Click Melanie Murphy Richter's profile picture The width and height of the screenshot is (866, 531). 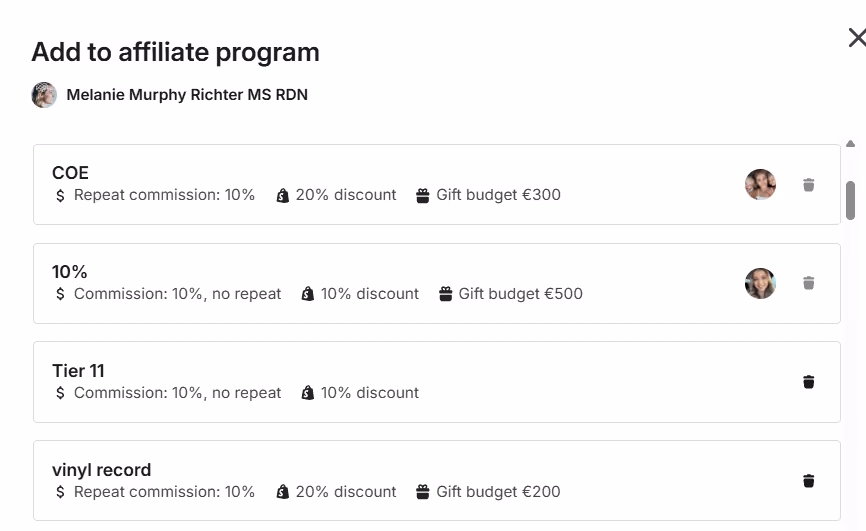[44, 95]
